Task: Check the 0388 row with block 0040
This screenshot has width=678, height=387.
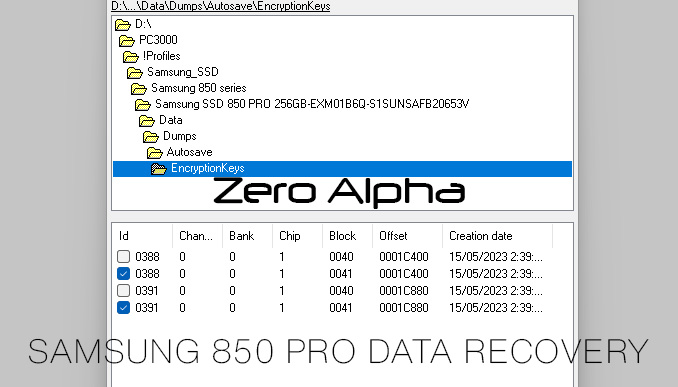Action: click(x=123, y=256)
